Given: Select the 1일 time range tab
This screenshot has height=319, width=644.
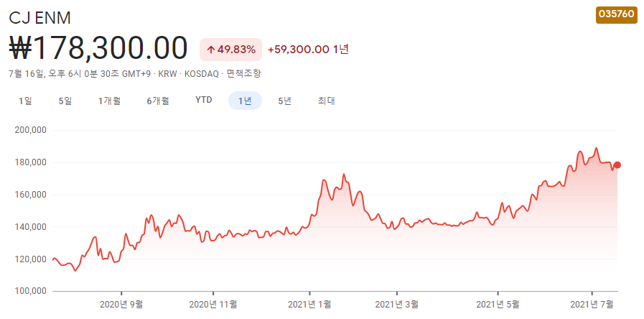Looking at the screenshot, I should pyautogui.click(x=25, y=101).
